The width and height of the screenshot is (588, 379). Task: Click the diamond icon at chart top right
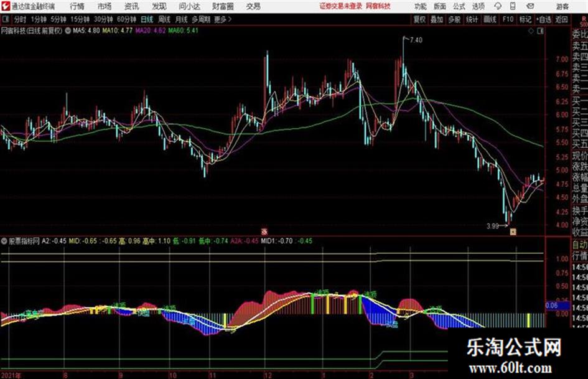pyautogui.click(x=531, y=31)
